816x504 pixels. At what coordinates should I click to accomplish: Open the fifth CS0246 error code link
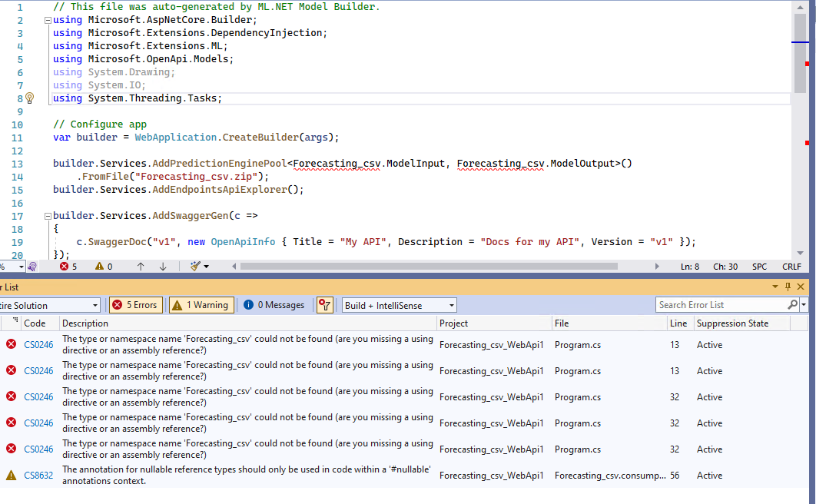(x=38, y=449)
